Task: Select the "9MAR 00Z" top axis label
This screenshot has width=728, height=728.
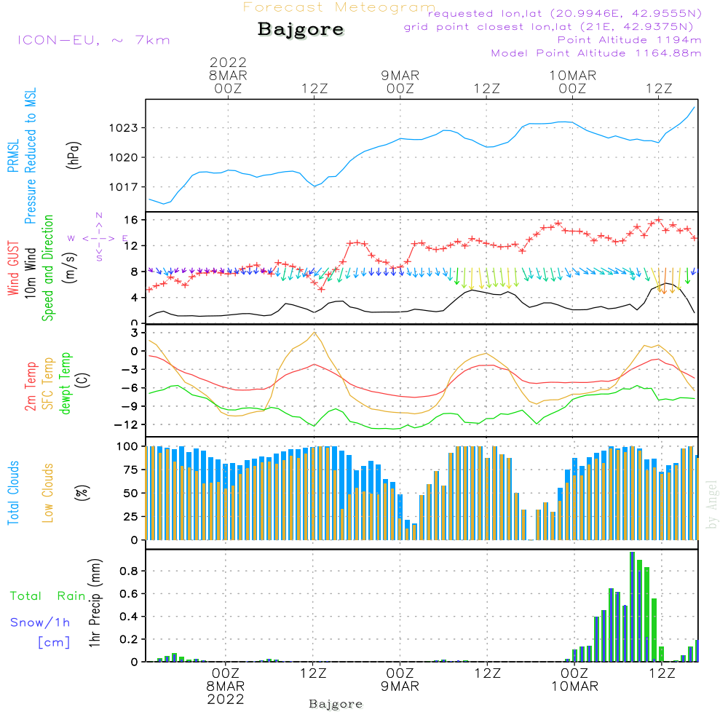Action: (x=400, y=82)
